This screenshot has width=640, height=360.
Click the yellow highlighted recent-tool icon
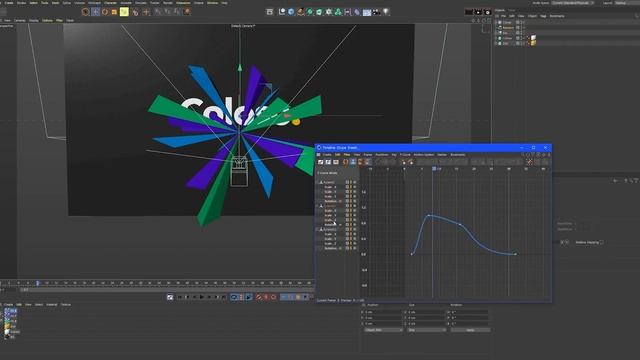(124, 12)
